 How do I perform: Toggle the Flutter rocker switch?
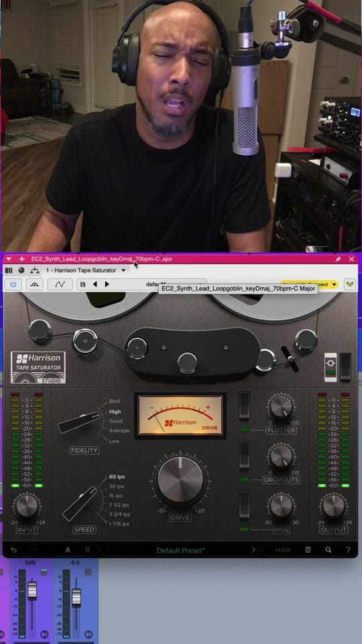coord(244,406)
